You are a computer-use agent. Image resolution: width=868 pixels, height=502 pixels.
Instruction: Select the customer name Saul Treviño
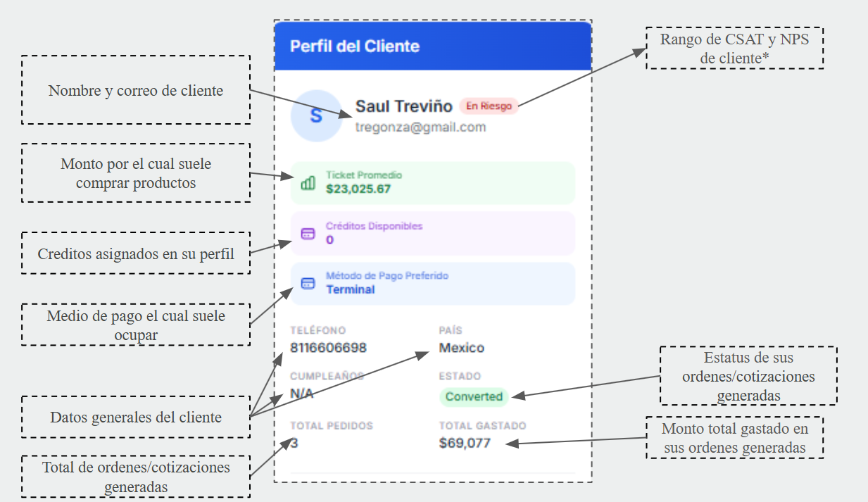click(x=403, y=106)
